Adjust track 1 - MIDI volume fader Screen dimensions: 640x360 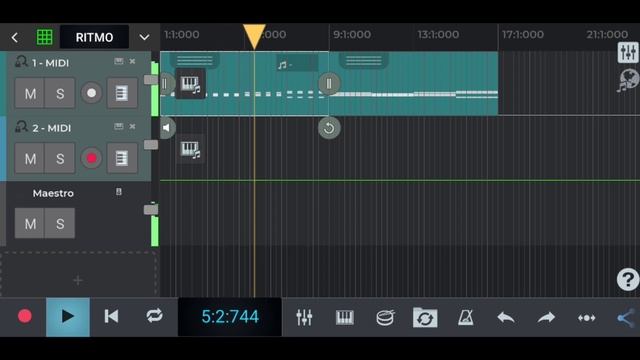click(151, 80)
